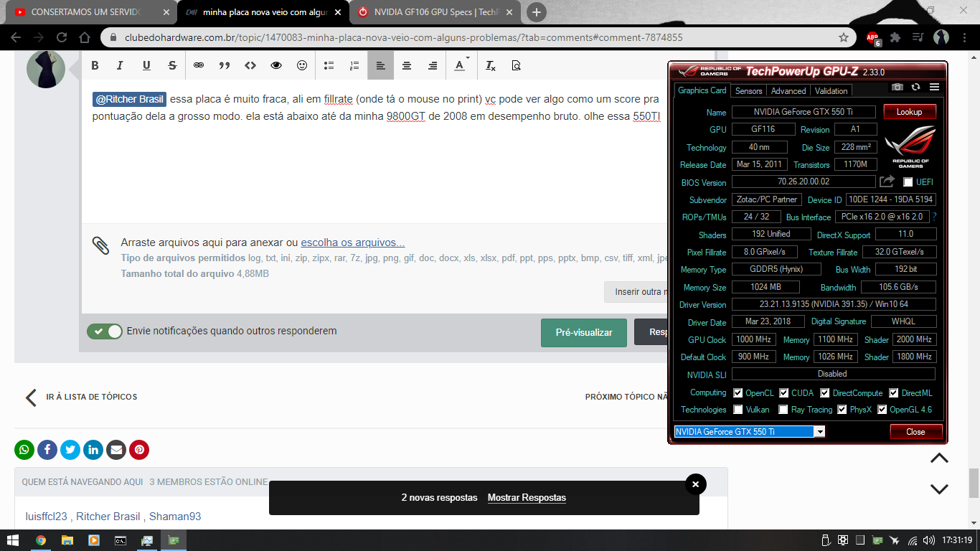Open the font color dropdown in the editor

tap(460, 65)
